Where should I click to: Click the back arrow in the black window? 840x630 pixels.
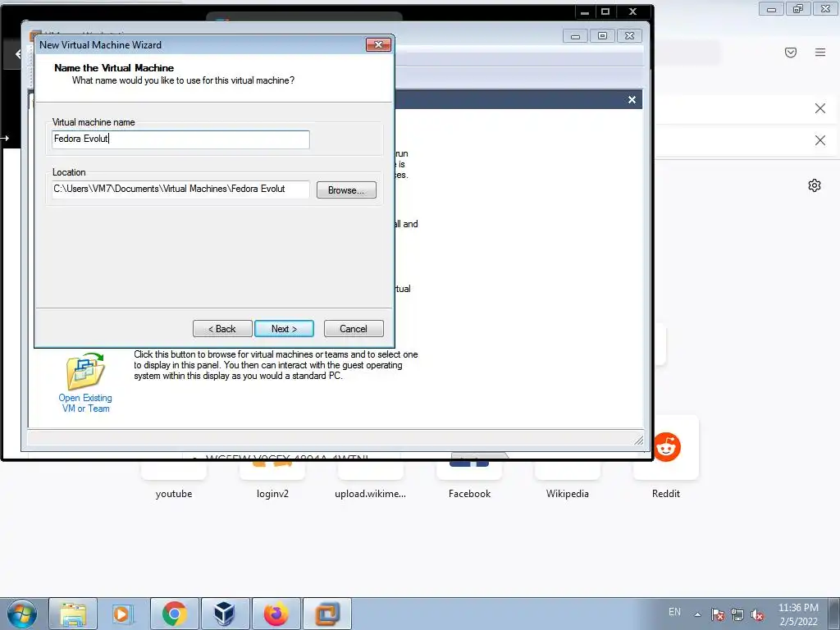click(x=18, y=54)
